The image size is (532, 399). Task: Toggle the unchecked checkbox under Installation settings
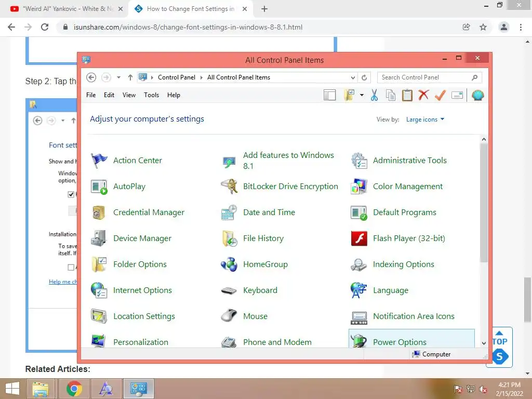click(71, 268)
